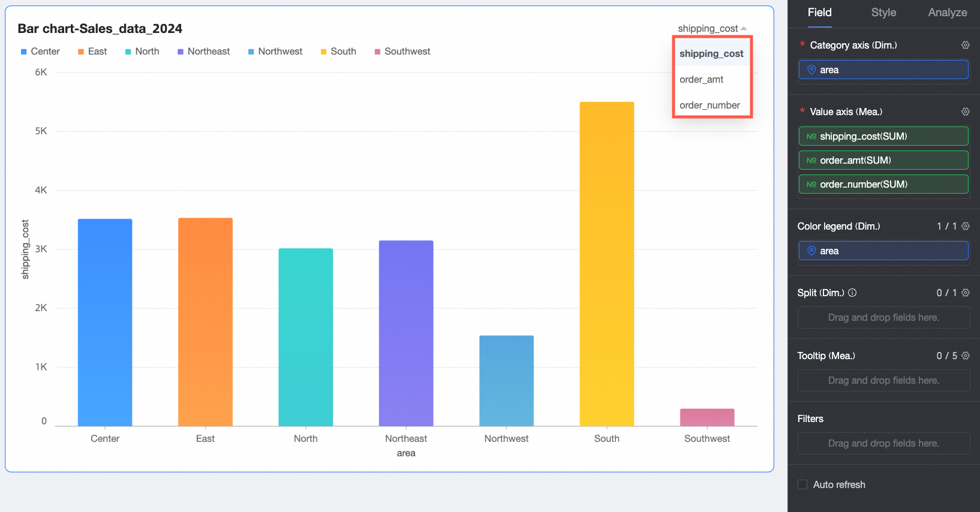
Task: Toggle East series in chart legend
Action: tap(92, 52)
